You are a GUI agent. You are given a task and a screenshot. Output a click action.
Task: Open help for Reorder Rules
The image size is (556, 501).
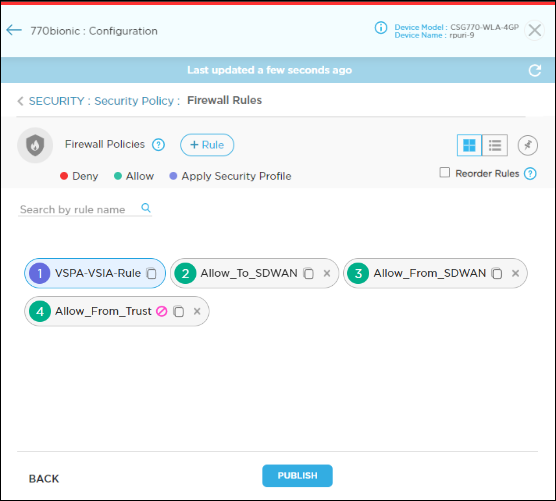click(x=530, y=174)
